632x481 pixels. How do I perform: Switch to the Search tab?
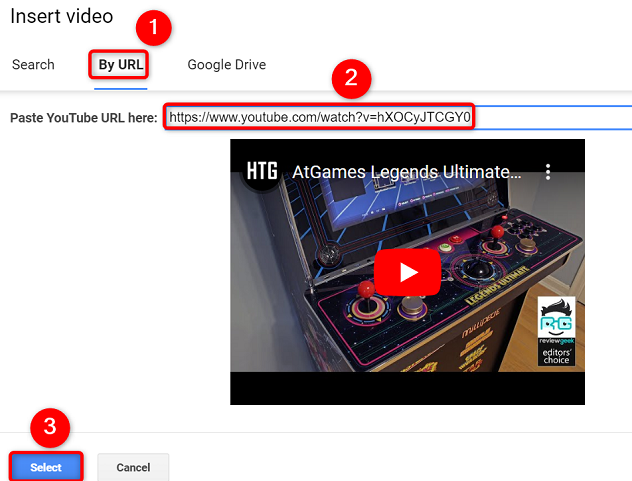33,65
